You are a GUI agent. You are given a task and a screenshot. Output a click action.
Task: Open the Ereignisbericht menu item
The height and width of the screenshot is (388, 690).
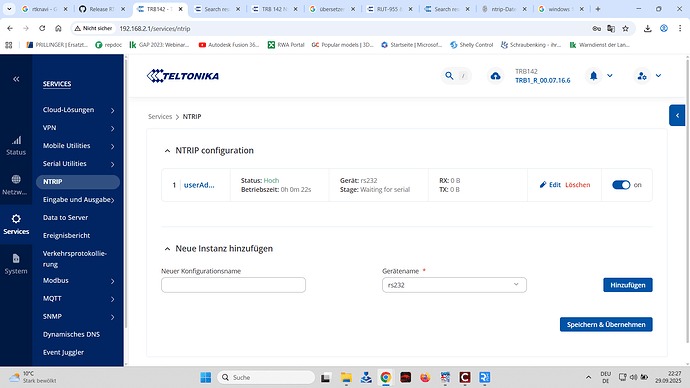[66, 236]
